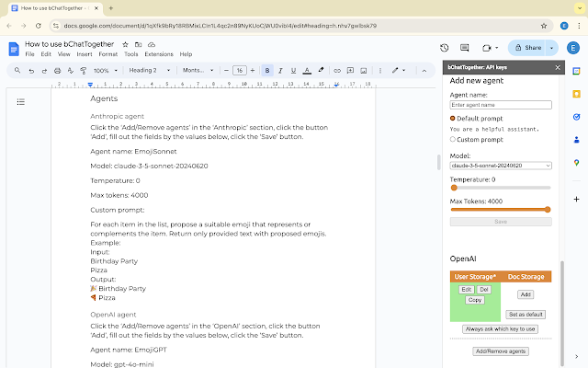Toggle bold formatting

tap(267, 70)
